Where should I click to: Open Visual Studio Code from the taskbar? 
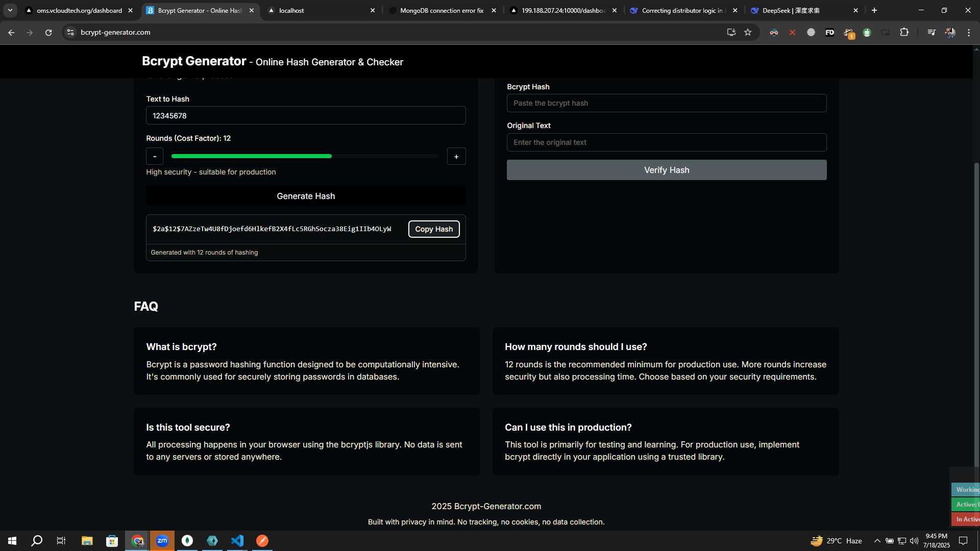click(x=237, y=541)
